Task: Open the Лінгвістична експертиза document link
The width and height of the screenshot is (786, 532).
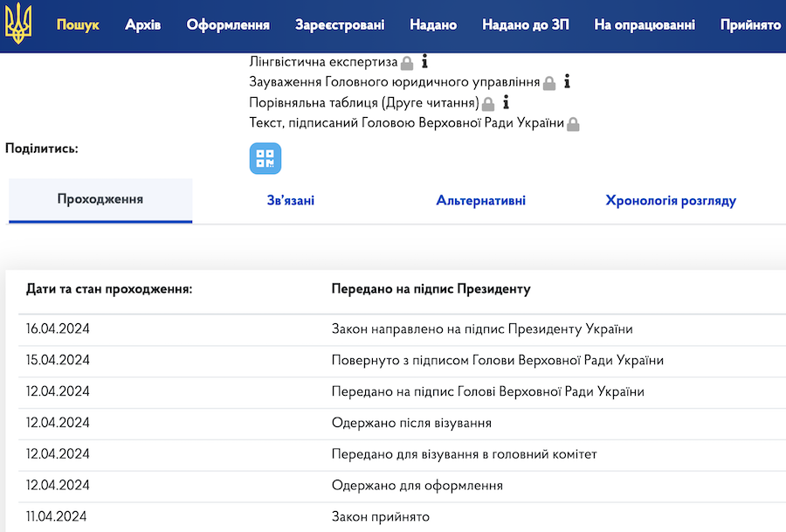Action: click(x=323, y=62)
